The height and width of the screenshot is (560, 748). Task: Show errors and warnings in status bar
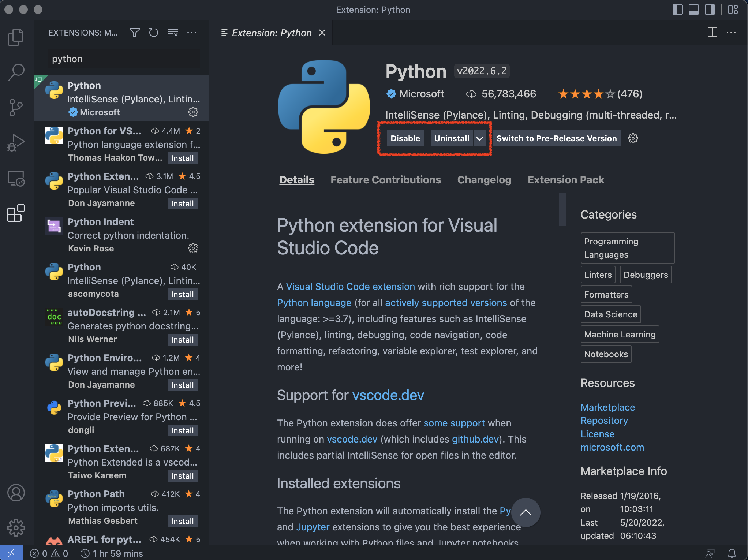pos(49,553)
